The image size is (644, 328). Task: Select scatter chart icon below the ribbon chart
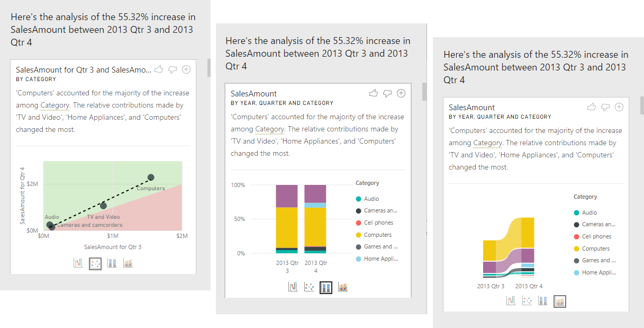tap(527, 301)
